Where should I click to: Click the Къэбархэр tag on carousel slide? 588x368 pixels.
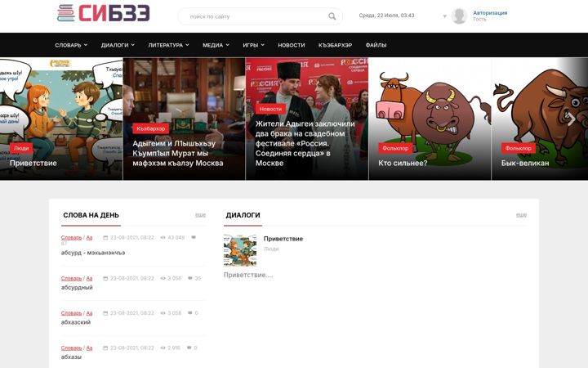[x=151, y=128]
